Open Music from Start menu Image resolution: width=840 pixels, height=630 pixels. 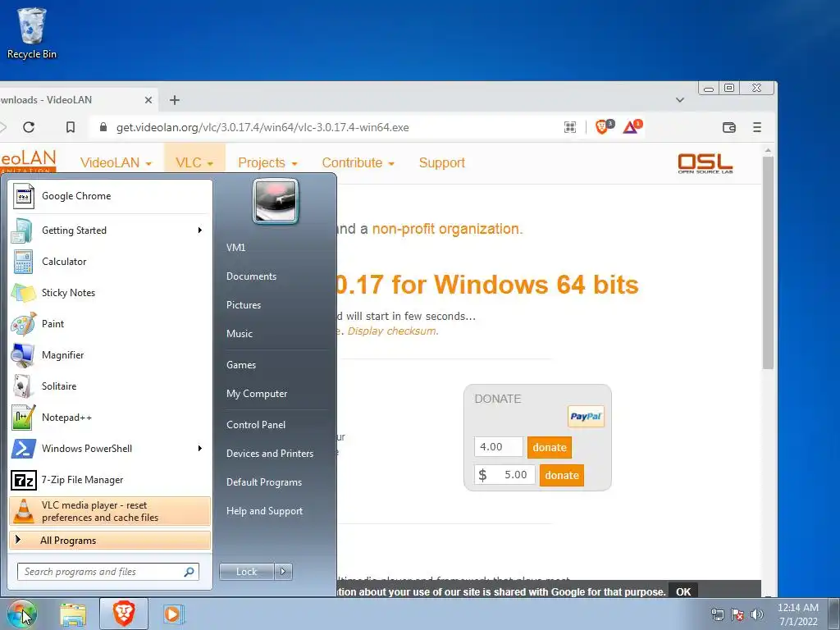(240, 334)
